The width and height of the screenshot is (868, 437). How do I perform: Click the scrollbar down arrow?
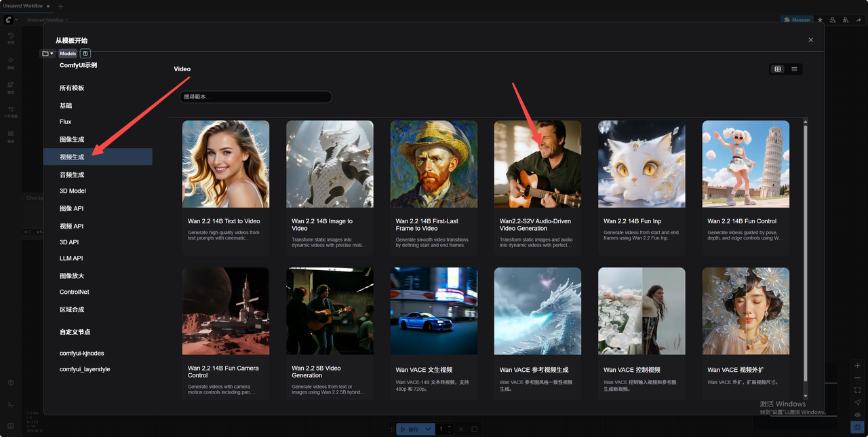click(806, 396)
